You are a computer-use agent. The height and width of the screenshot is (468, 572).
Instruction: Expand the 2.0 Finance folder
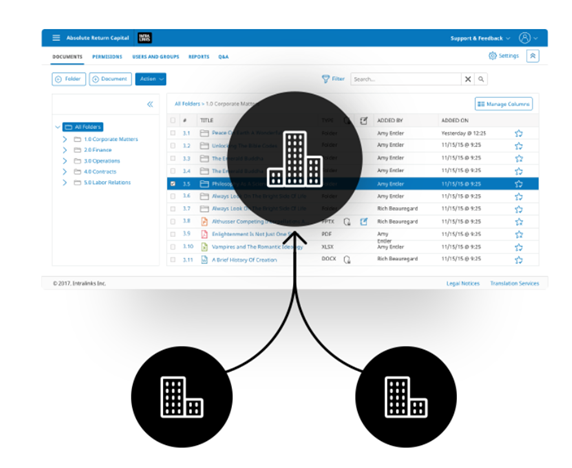(x=65, y=150)
